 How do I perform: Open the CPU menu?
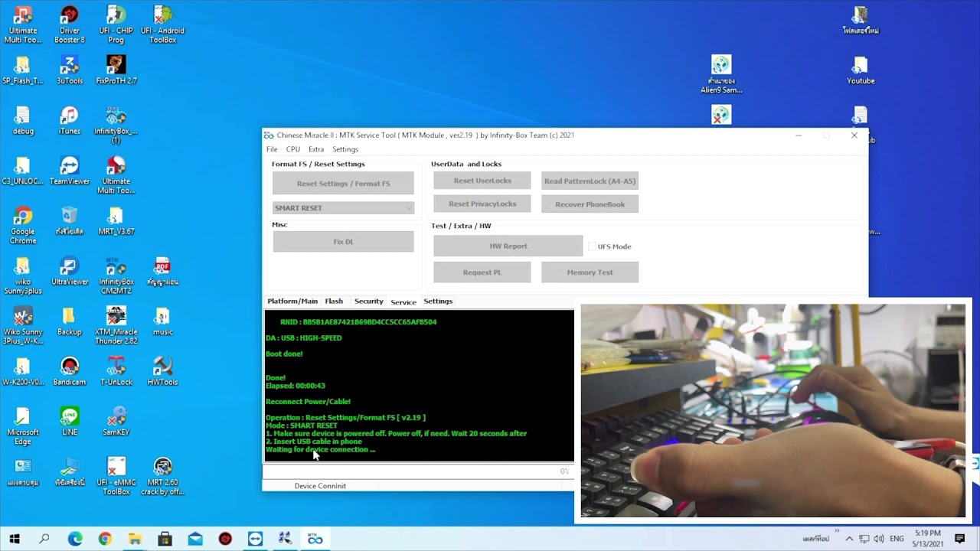(x=293, y=149)
